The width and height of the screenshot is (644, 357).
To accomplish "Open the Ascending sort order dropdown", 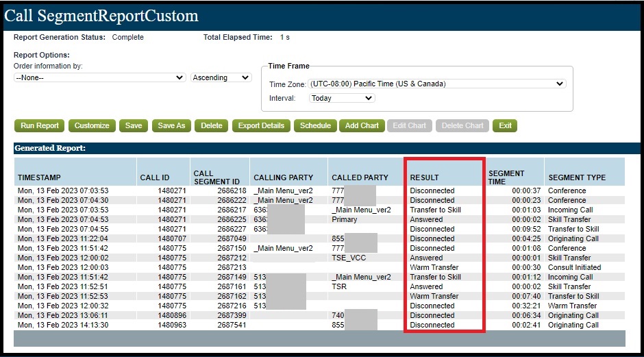I will point(221,77).
